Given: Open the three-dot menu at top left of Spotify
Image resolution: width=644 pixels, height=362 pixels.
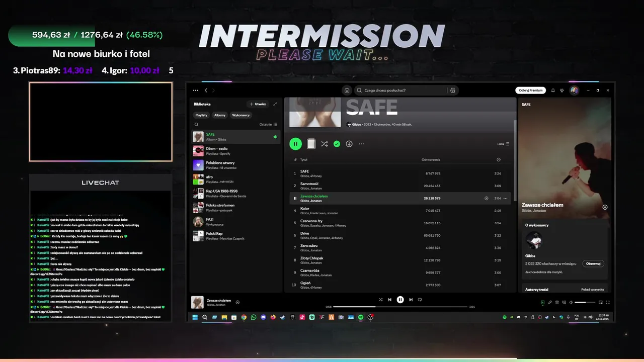Looking at the screenshot, I should [196, 90].
